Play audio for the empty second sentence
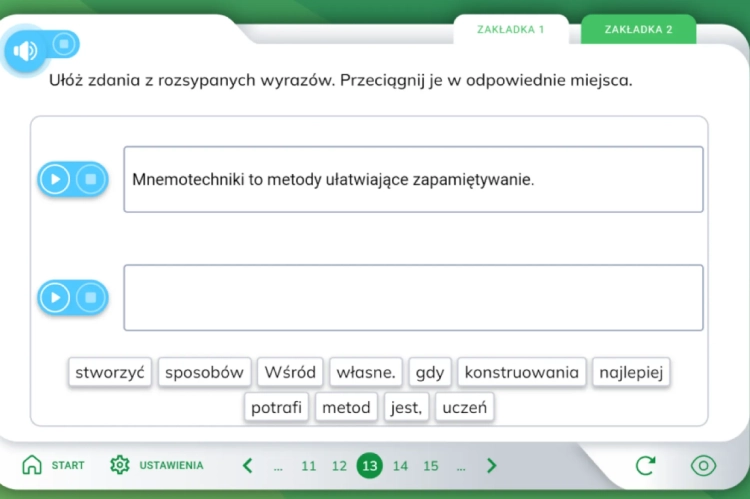750x499 pixels. pyautogui.click(x=55, y=298)
